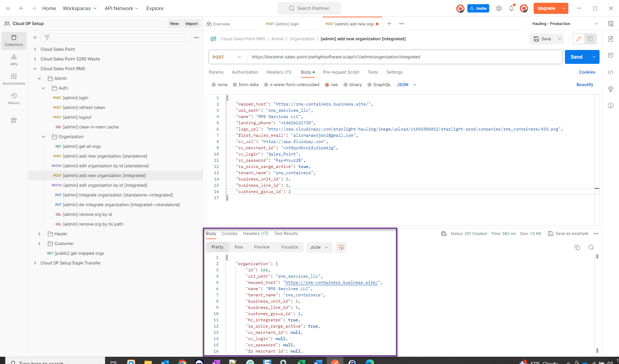Go forward with the right arrow

click(34, 8)
